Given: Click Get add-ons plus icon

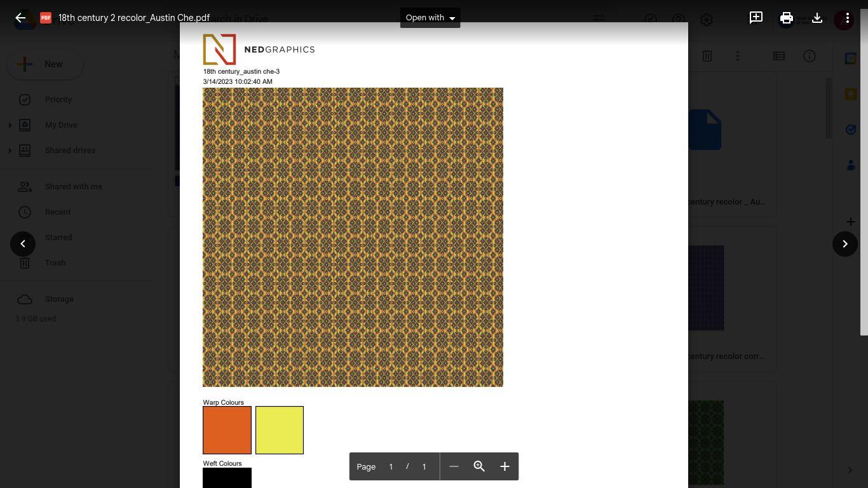Looking at the screenshot, I should coord(851,222).
